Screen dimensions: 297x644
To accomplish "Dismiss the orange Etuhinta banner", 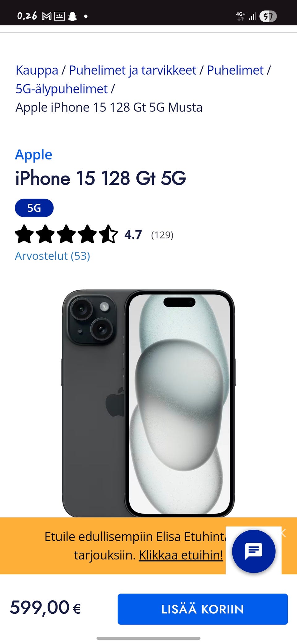I will [284, 533].
